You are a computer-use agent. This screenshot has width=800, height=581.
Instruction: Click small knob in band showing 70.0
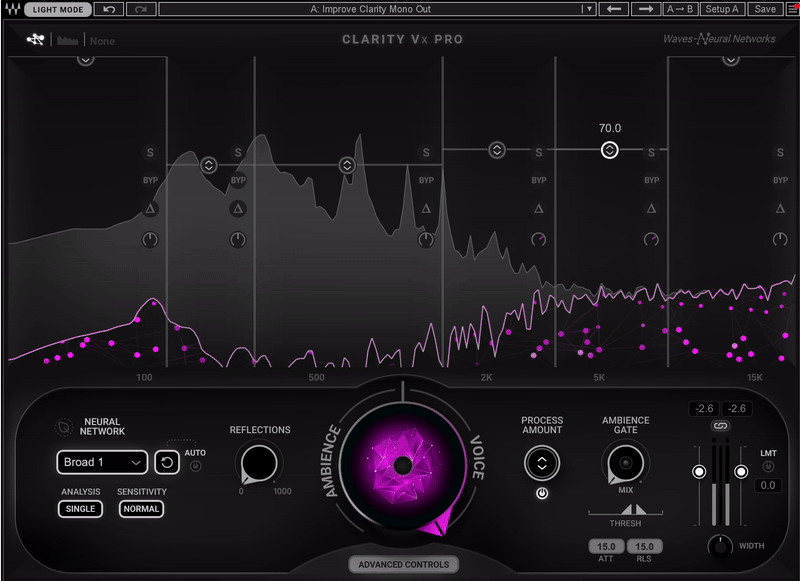651,239
